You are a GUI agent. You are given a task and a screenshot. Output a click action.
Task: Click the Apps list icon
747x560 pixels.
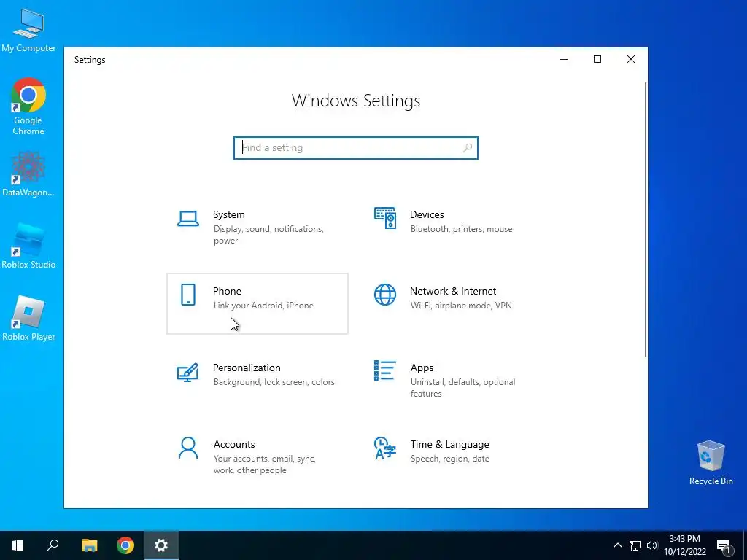[x=385, y=370]
